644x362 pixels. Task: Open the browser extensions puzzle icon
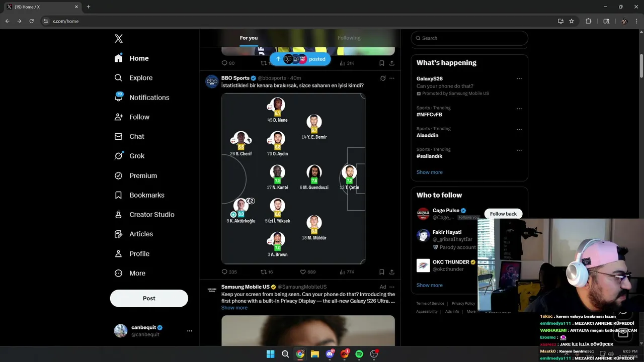pyautogui.click(x=588, y=21)
